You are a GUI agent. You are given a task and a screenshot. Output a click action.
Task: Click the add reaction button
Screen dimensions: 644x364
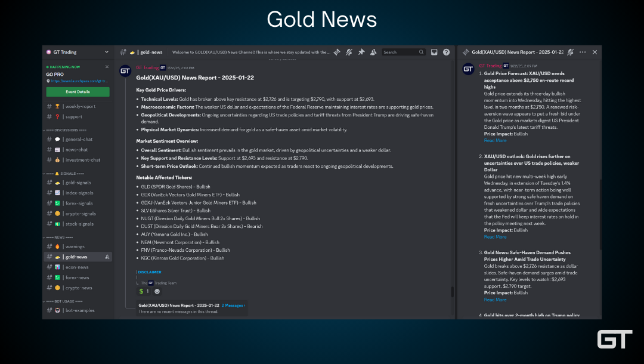(157, 291)
